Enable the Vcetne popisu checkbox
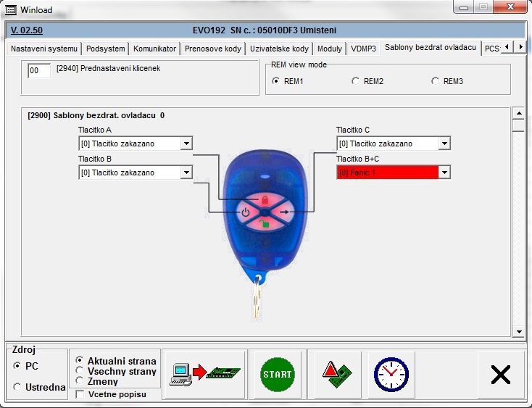Image resolution: width=532 pixels, height=408 pixels. [80, 394]
